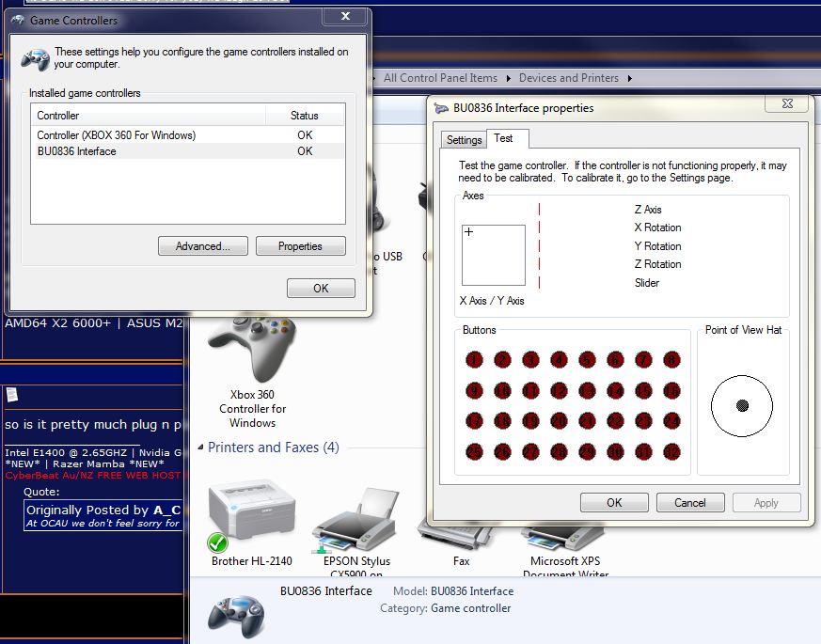This screenshot has width=821, height=644.
Task: Click the Slider axis indicator bar
Action: (x=539, y=283)
